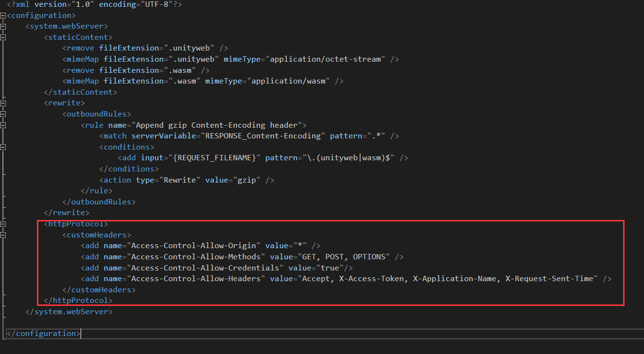
Task: Click the "Access-Control-Allow-Credentials" header name
Action: 206,268
